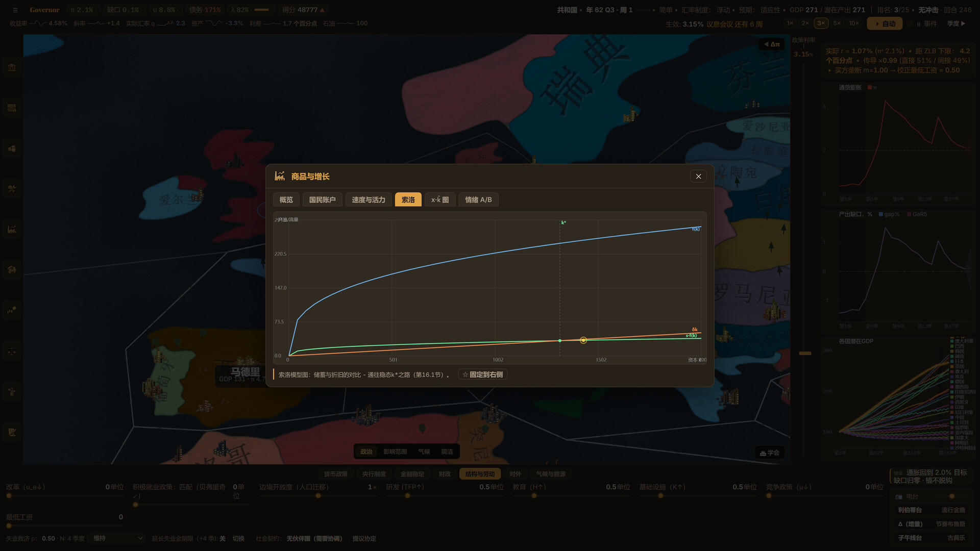The image size is (980, 551).
Task: Select 影响范围 map mode
Action: point(395,452)
